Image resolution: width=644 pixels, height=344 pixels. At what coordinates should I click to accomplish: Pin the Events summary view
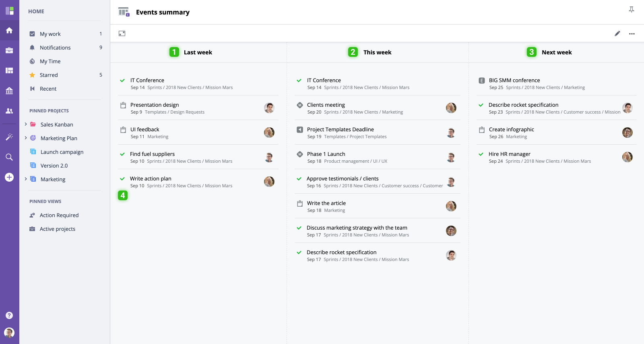[632, 10]
